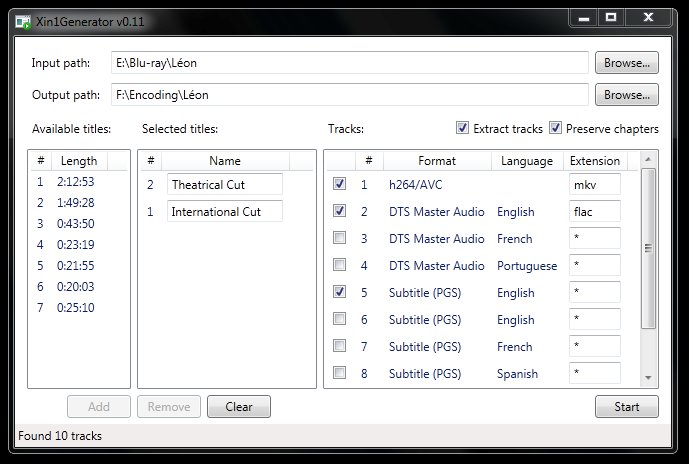Edit the flac extension field
This screenshot has width=689, height=464.
(595, 211)
